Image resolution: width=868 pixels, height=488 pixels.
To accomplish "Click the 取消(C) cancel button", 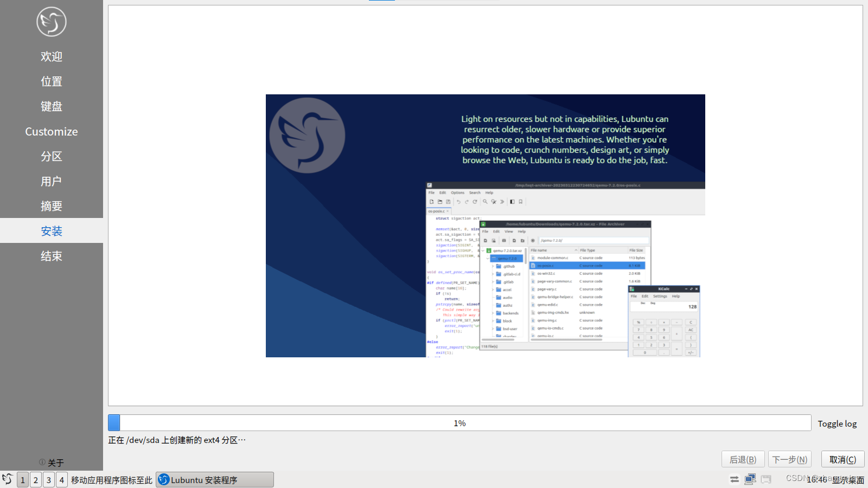I will [843, 459].
